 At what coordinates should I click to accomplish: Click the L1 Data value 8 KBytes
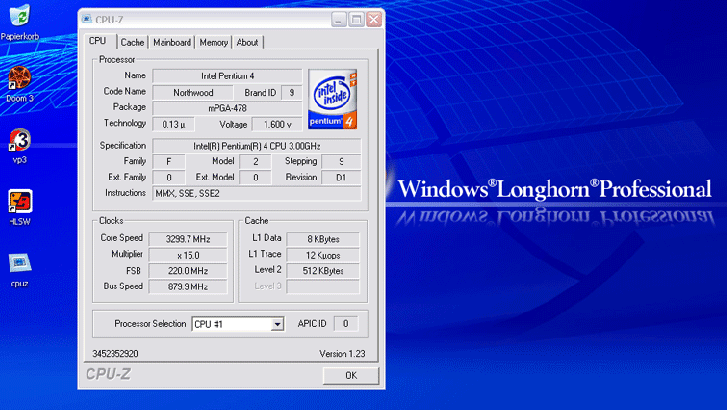pos(323,239)
